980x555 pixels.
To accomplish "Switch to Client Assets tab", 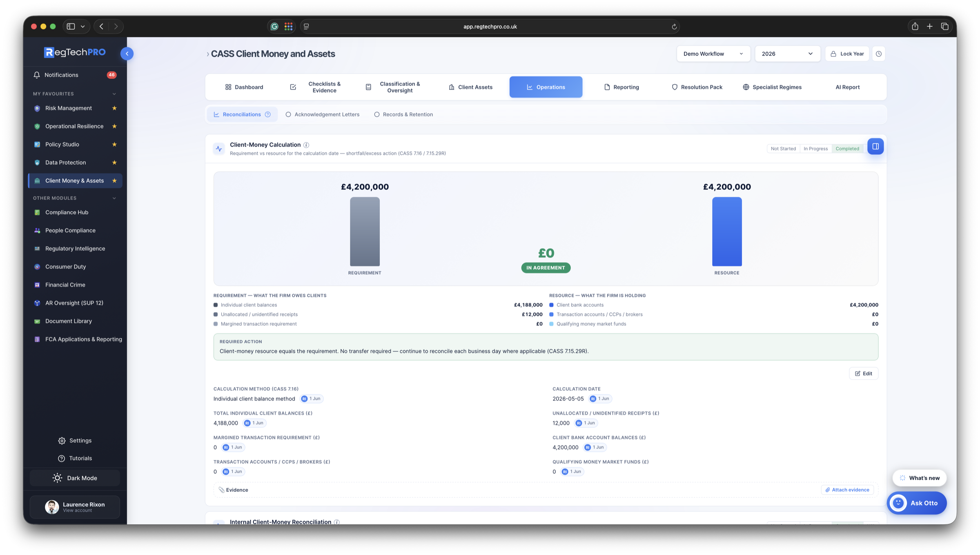I will [x=470, y=87].
